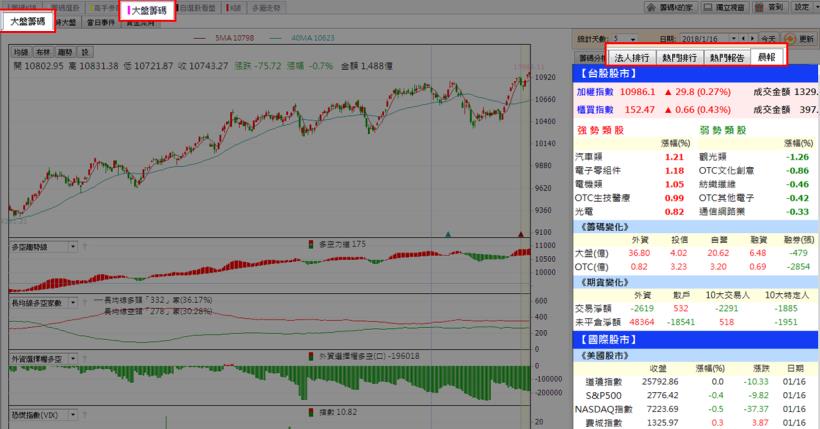The height and width of the screenshot is (429, 820).
Task: Switch to the 熱門報告 tab
Action: coord(726,58)
